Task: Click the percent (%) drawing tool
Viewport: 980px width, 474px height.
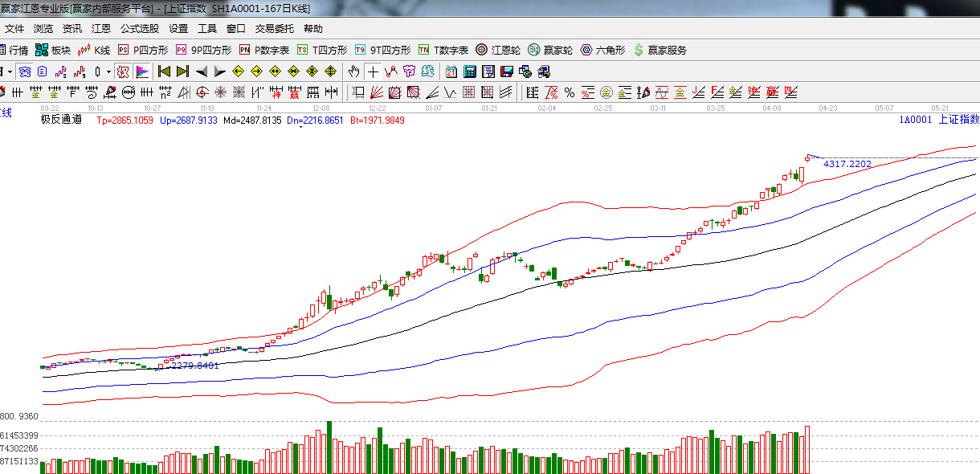Action: [x=569, y=92]
